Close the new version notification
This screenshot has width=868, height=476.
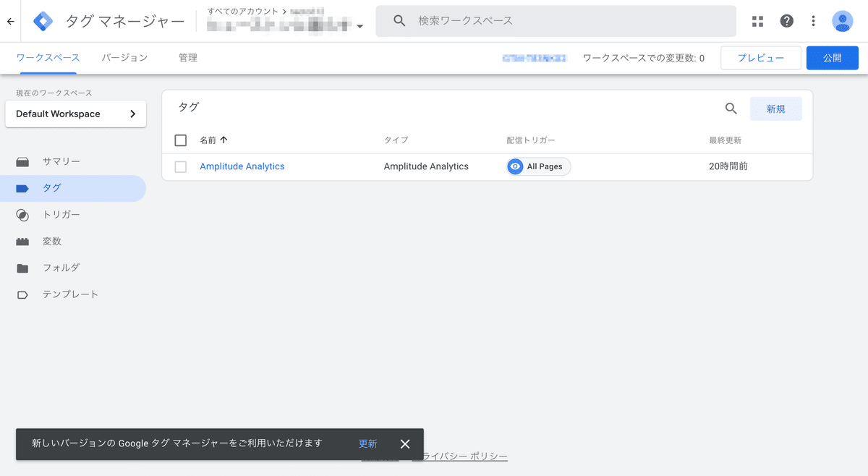[405, 444]
